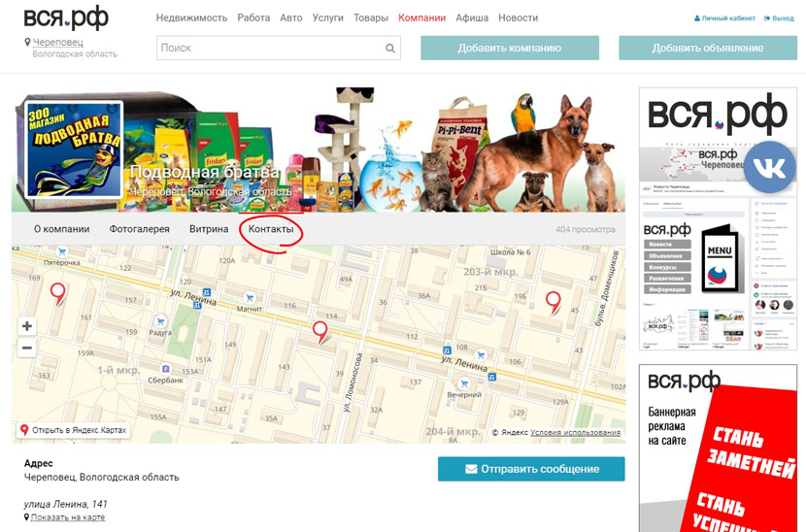Switch to the Контакты tab
This screenshot has height=532, width=806.
(271, 229)
